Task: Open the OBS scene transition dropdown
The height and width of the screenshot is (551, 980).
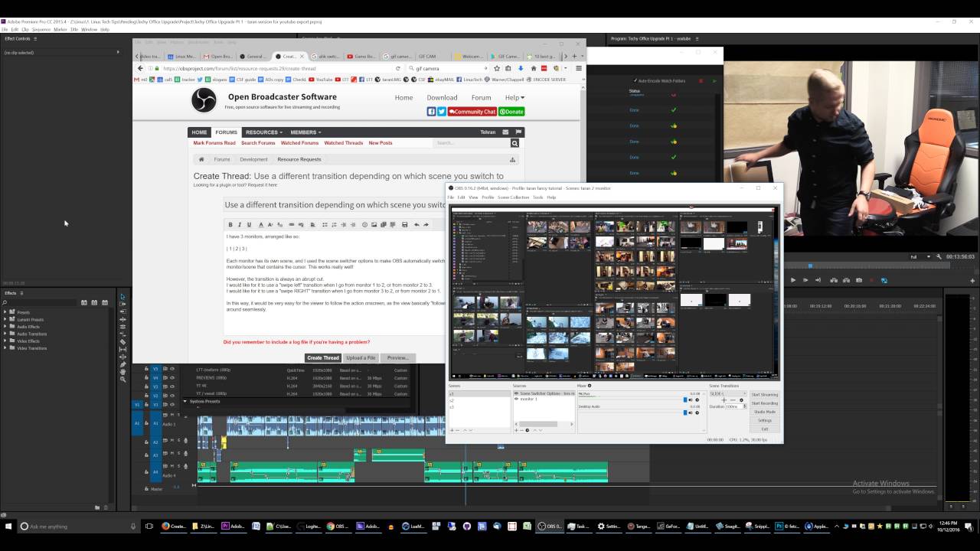Action: (727, 393)
